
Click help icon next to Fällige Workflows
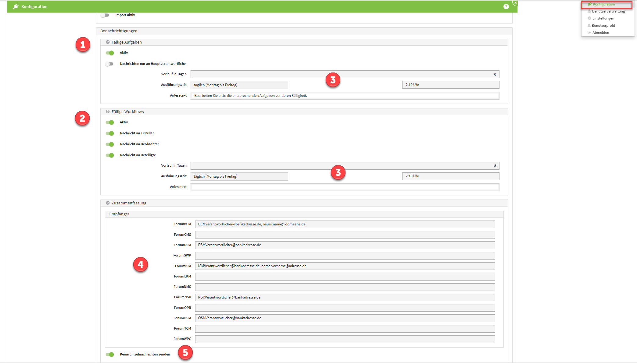tap(108, 112)
